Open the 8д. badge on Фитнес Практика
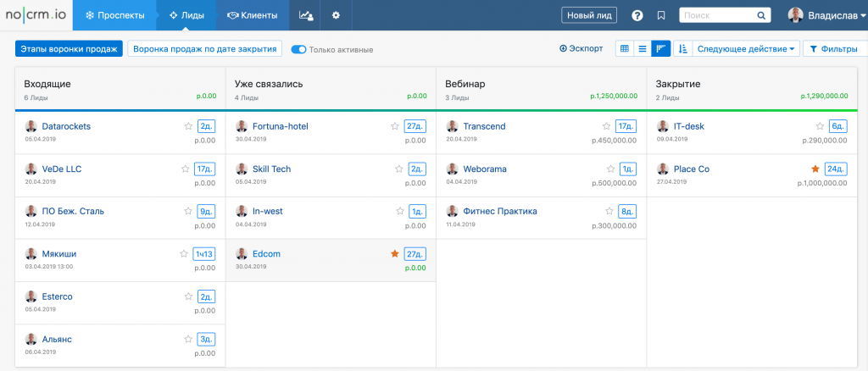This screenshot has height=371, width=868. coord(628,211)
